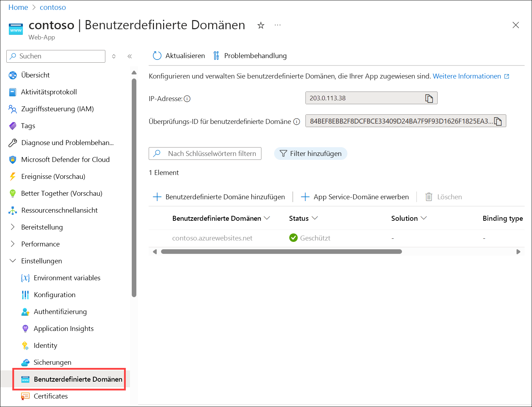Screen dimensions: 532x407
Task: Click the sidebar vertical scrollbar
Action: [x=134, y=188]
